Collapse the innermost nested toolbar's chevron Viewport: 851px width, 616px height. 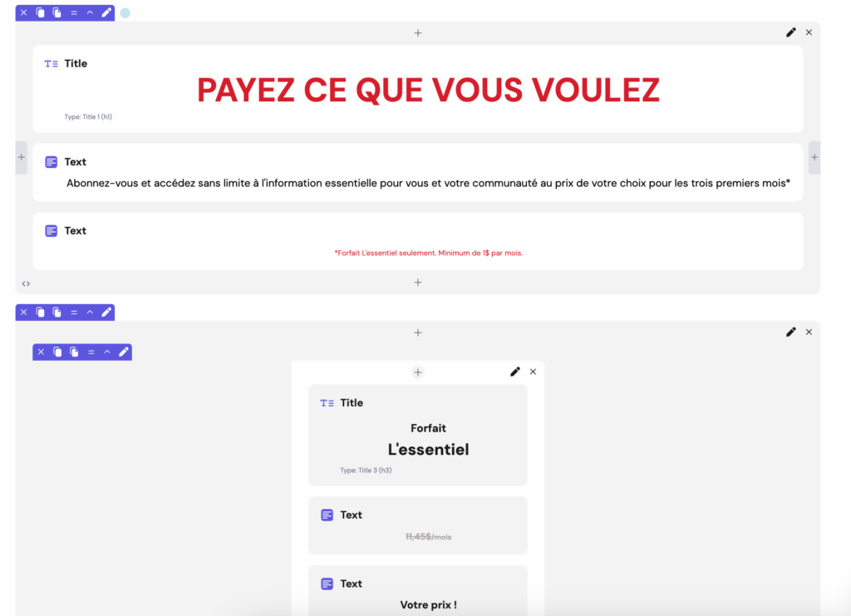click(x=107, y=352)
